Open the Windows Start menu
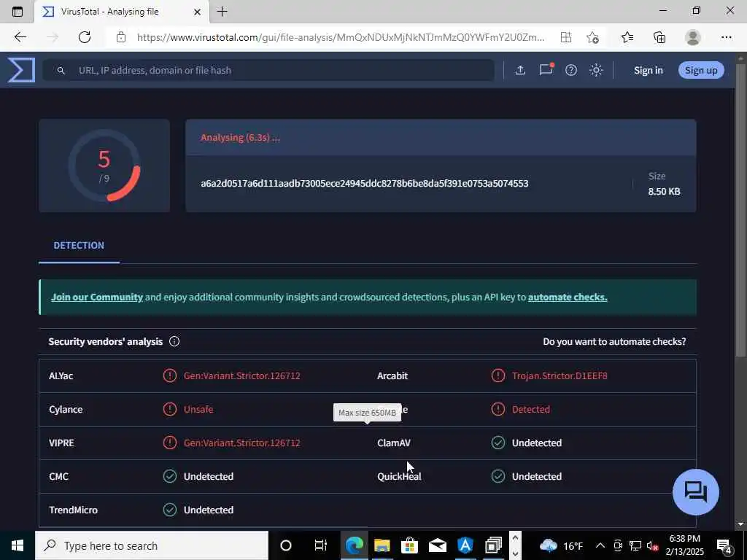The width and height of the screenshot is (747, 560). (18, 545)
